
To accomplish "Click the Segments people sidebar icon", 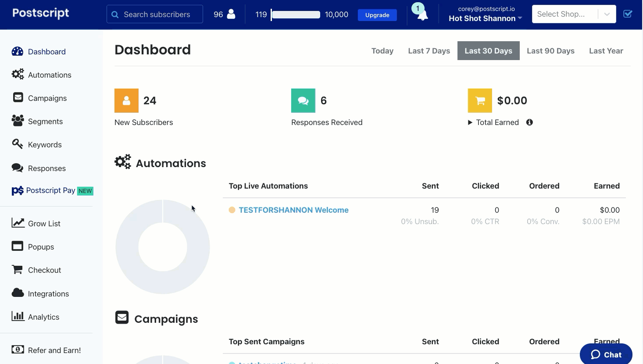I will click(x=18, y=121).
